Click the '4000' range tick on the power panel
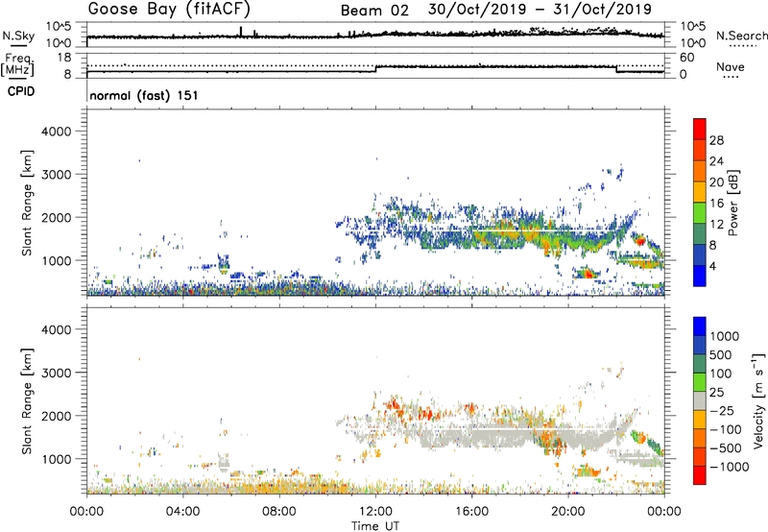Viewport: 768px width, 532px height. 57,132
